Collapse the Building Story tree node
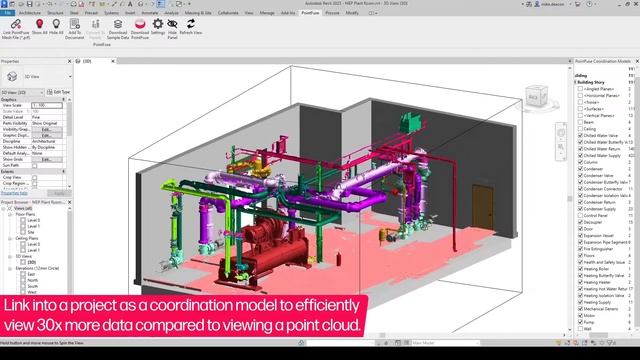The height and width of the screenshot is (360, 640). [x=576, y=82]
